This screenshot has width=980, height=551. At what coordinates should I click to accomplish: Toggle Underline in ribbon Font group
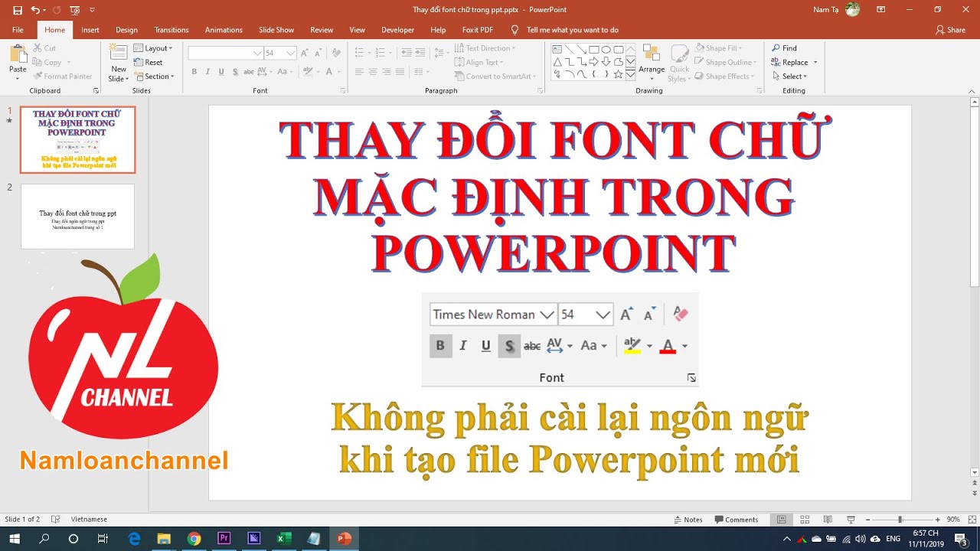click(221, 72)
